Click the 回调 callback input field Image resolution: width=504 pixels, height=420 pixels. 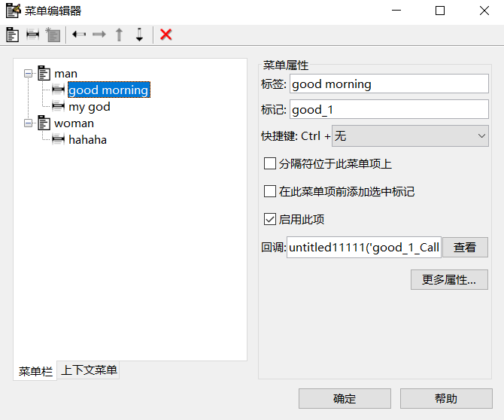364,248
